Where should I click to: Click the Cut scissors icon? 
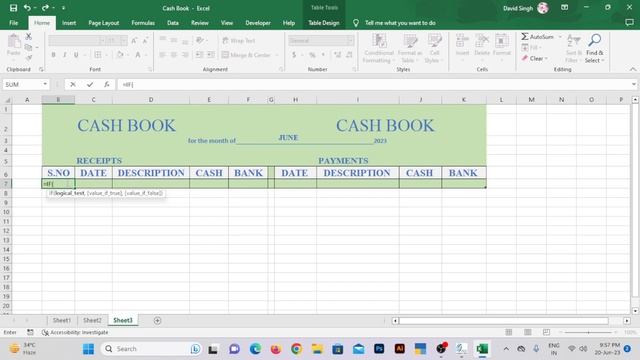coord(29,37)
